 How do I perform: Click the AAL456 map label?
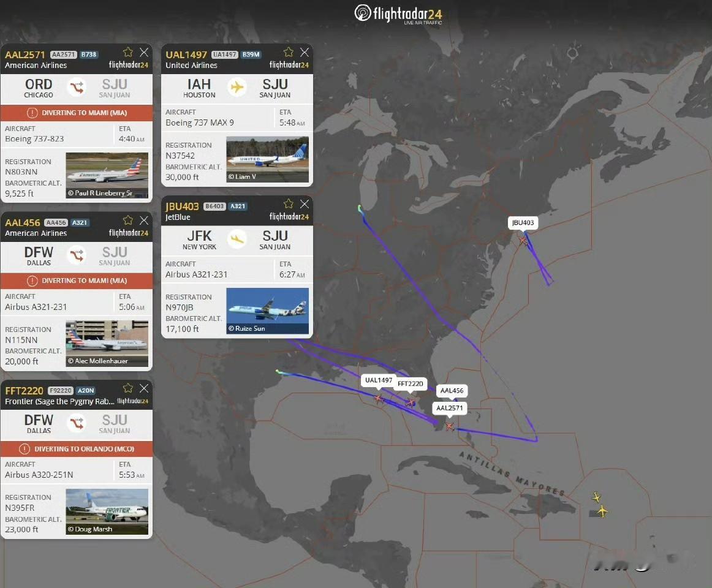(452, 391)
